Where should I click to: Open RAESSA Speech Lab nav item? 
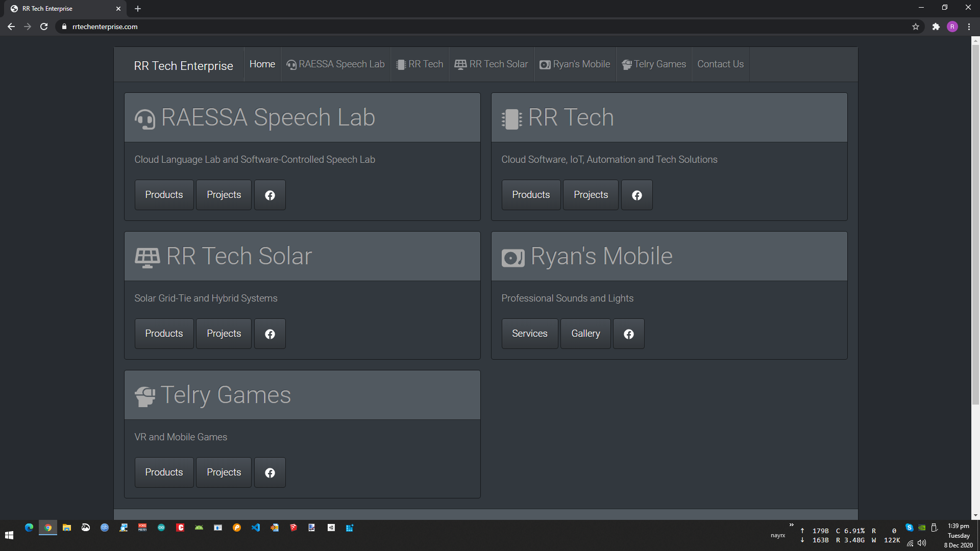pyautogui.click(x=335, y=64)
